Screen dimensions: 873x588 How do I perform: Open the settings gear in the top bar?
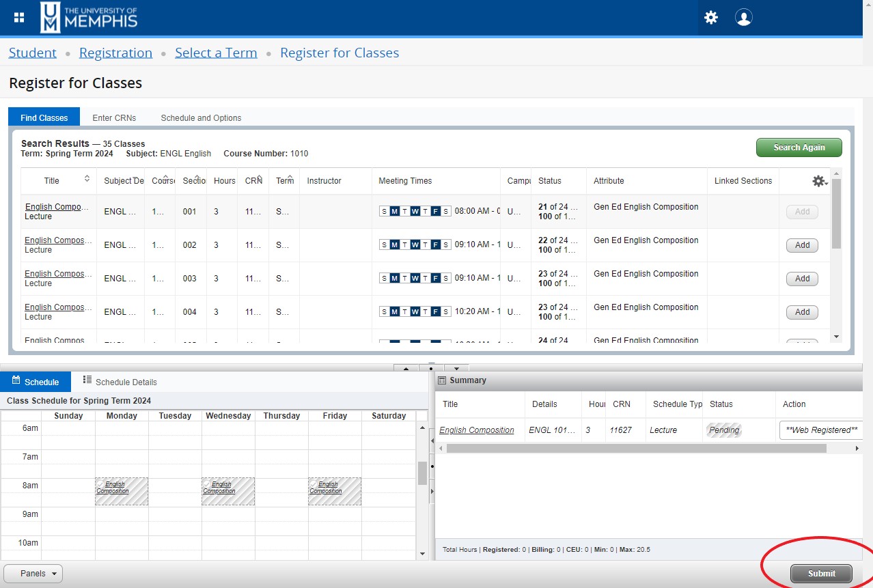click(710, 17)
